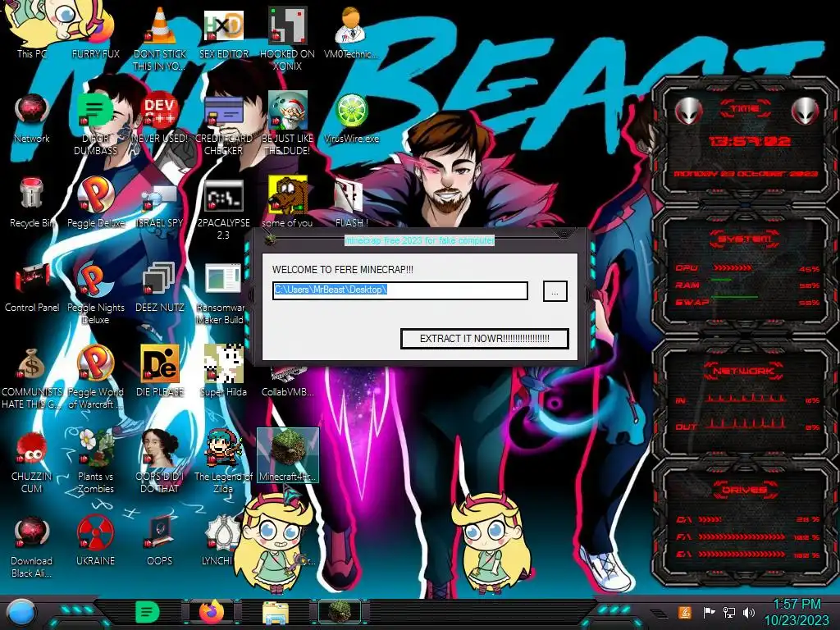
Task: Open the COMMUNISTS HATE THIS money bag icon
Action: click(32, 377)
